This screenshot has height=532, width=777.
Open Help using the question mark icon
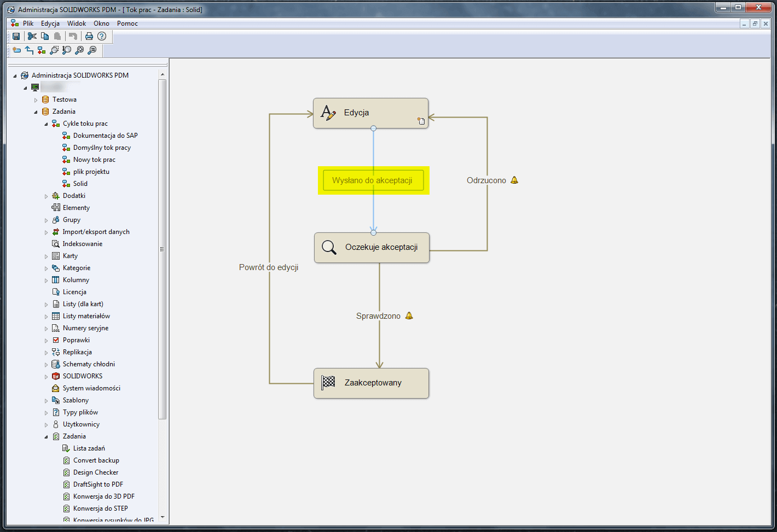(x=102, y=36)
